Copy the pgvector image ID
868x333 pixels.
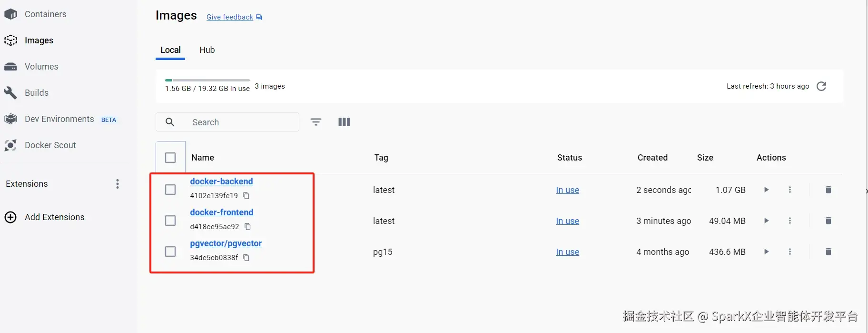(x=246, y=258)
